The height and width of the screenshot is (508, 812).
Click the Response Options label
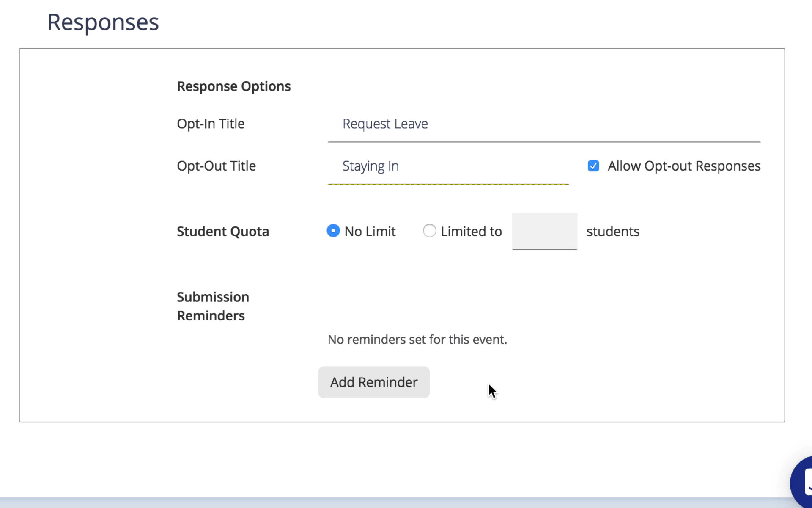[234, 86]
